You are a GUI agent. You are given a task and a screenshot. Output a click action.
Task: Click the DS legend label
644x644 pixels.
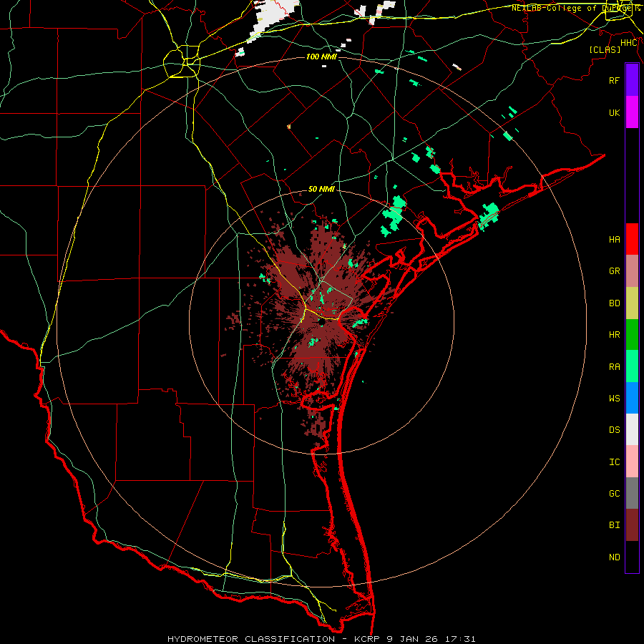click(614, 430)
